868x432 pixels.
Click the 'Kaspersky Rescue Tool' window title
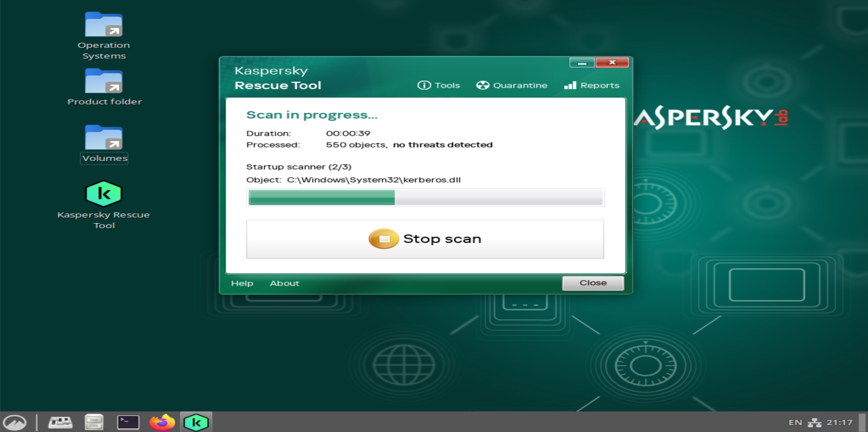coord(278,78)
